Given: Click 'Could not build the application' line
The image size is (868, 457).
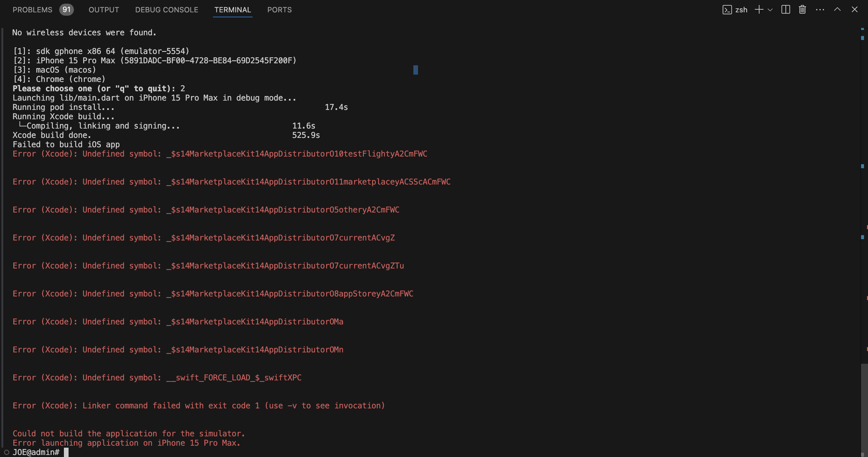Looking at the screenshot, I should click(129, 434).
